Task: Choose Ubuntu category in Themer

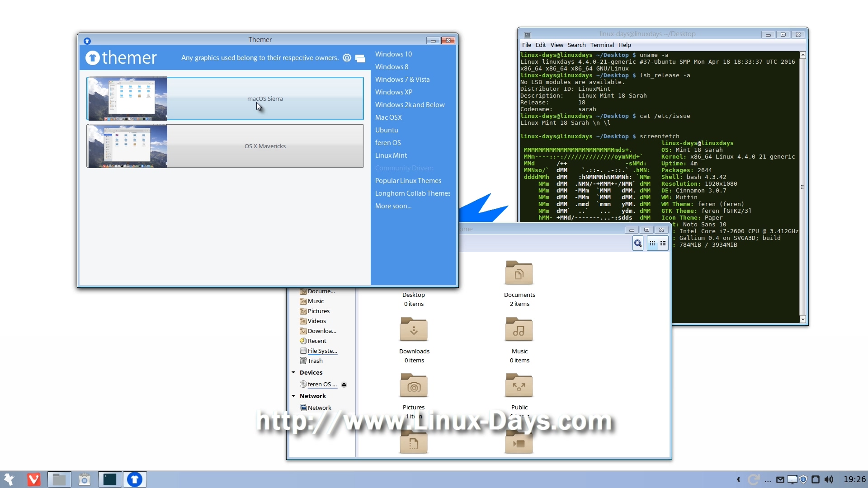Action: pos(387,130)
